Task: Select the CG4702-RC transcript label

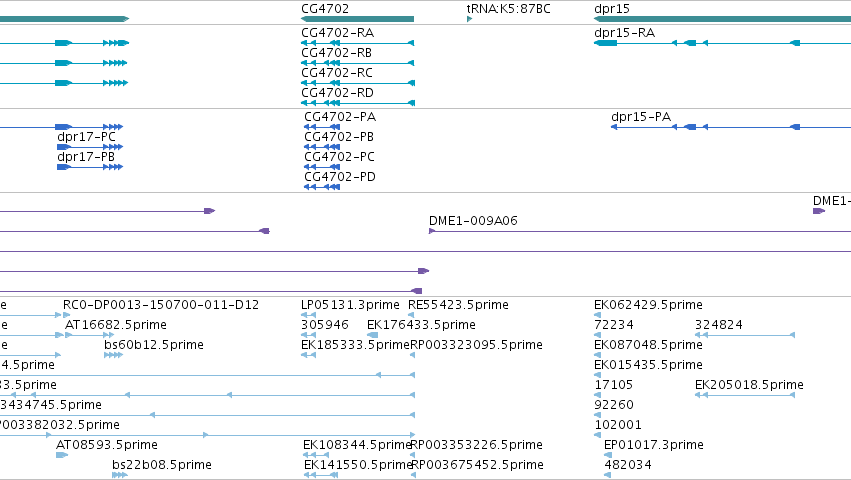Action: click(x=337, y=73)
